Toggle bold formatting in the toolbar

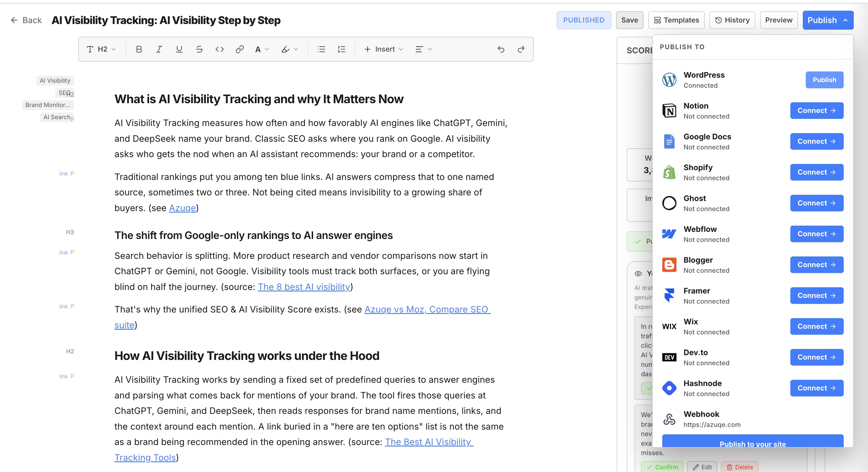click(x=139, y=49)
